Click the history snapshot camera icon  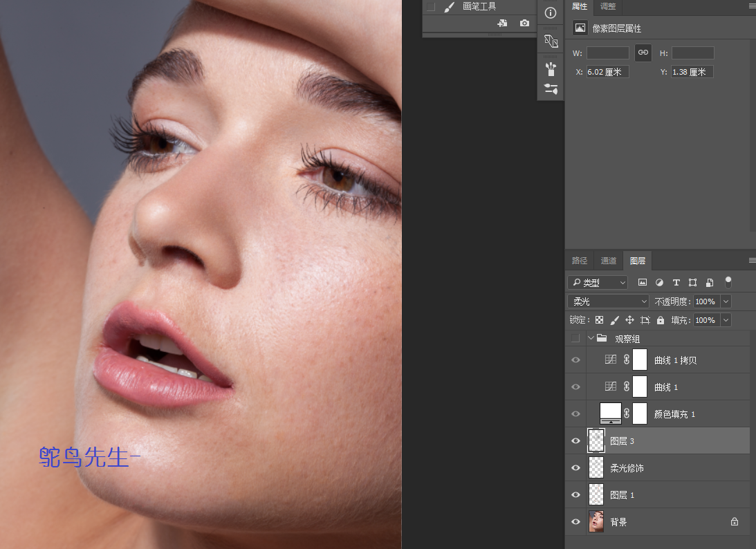coord(524,23)
